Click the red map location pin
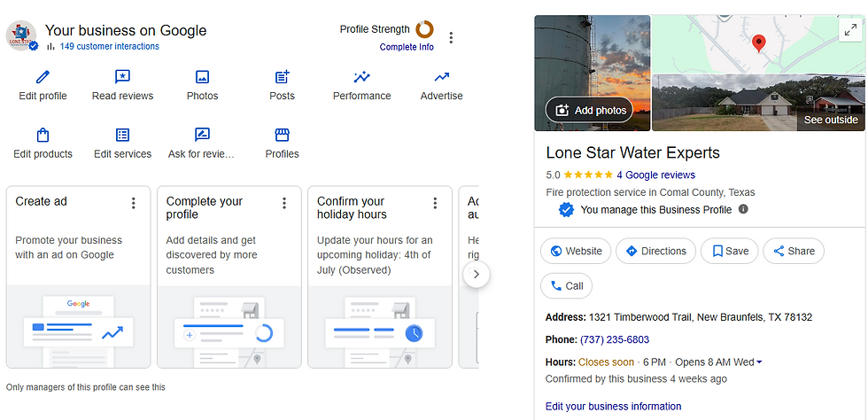Image resolution: width=868 pixels, height=420 pixels. click(759, 43)
